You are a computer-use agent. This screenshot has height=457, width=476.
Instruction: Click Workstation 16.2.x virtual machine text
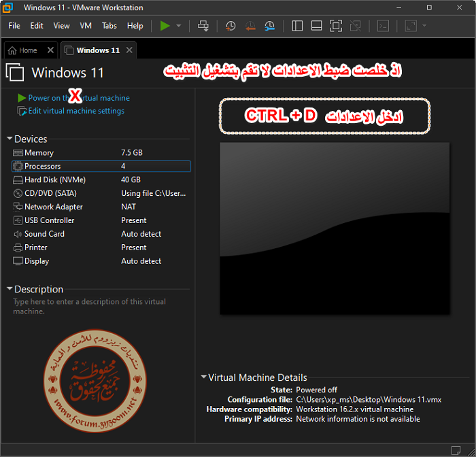(x=354, y=409)
